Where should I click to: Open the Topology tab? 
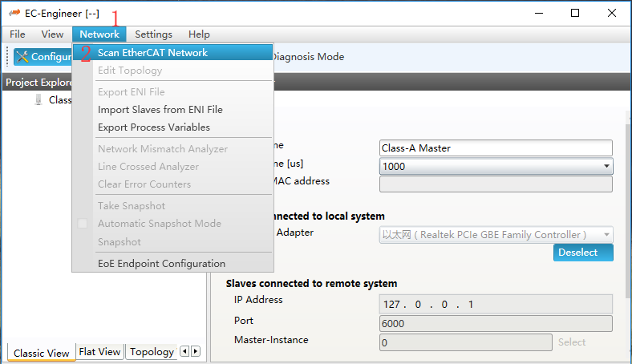(x=152, y=352)
